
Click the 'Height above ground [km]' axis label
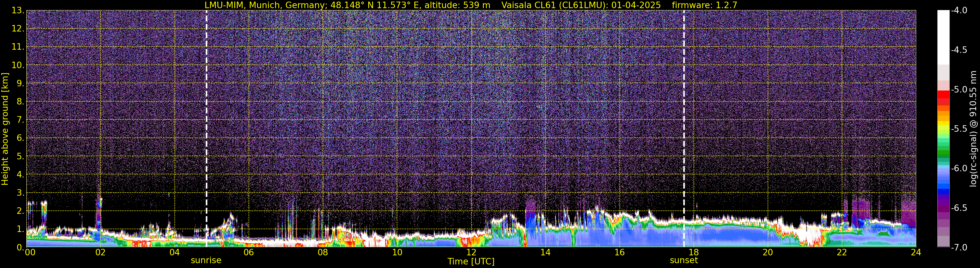point(5,129)
